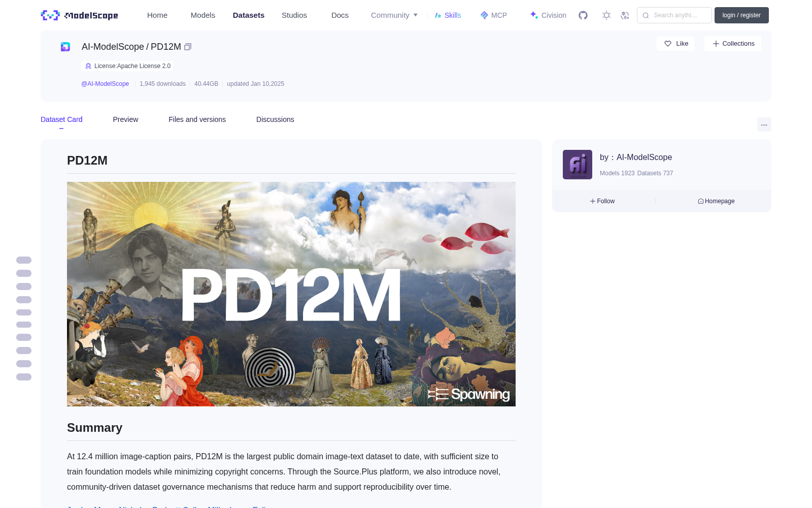Switch to the Discussions tab
This screenshot has height=508, width=812.
pyautogui.click(x=275, y=119)
